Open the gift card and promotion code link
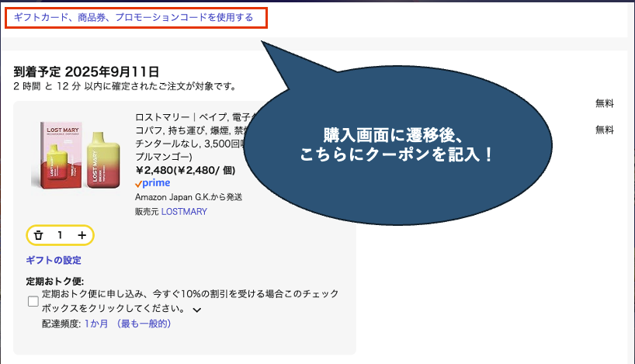Viewport: 635px width, 364px height. coord(134,17)
